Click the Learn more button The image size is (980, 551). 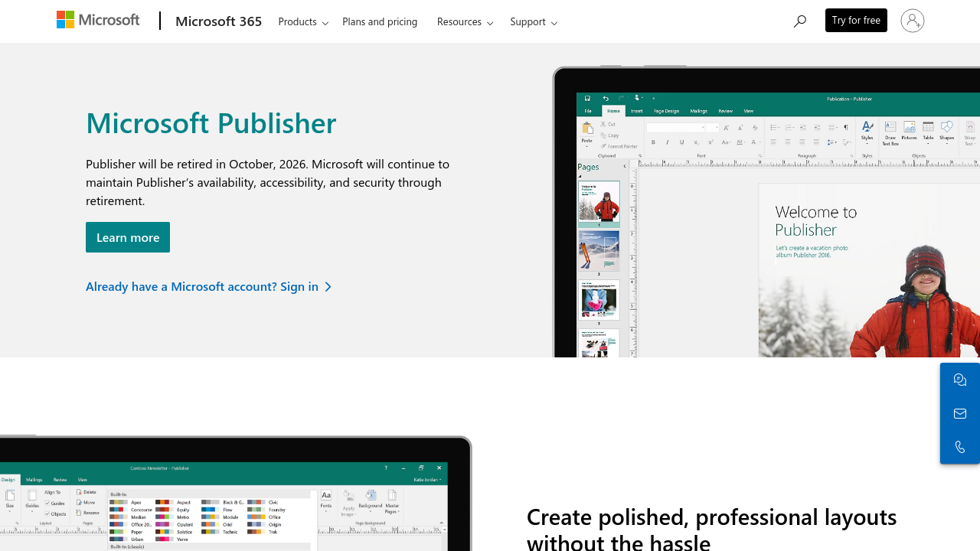pos(128,237)
